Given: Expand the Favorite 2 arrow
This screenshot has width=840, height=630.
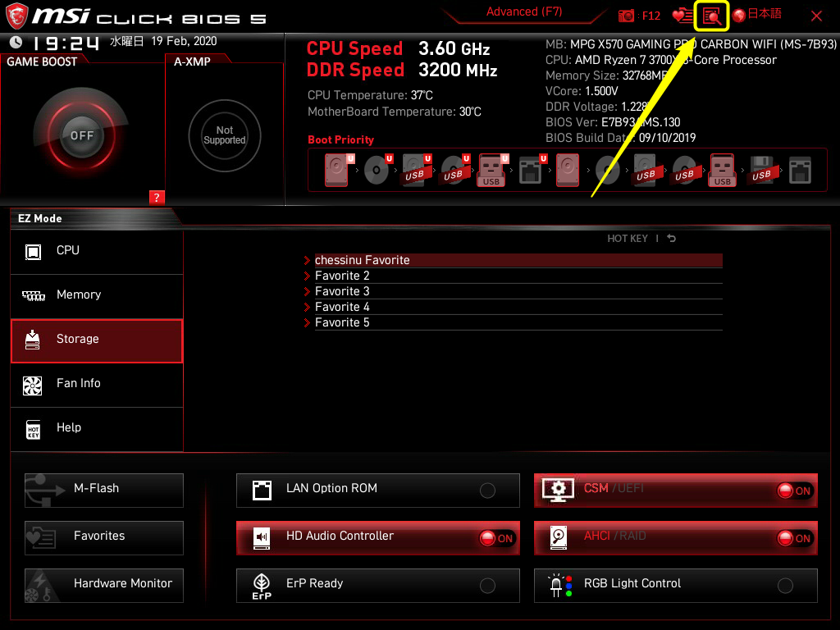Looking at the screenshot, I should click(307, 276).
